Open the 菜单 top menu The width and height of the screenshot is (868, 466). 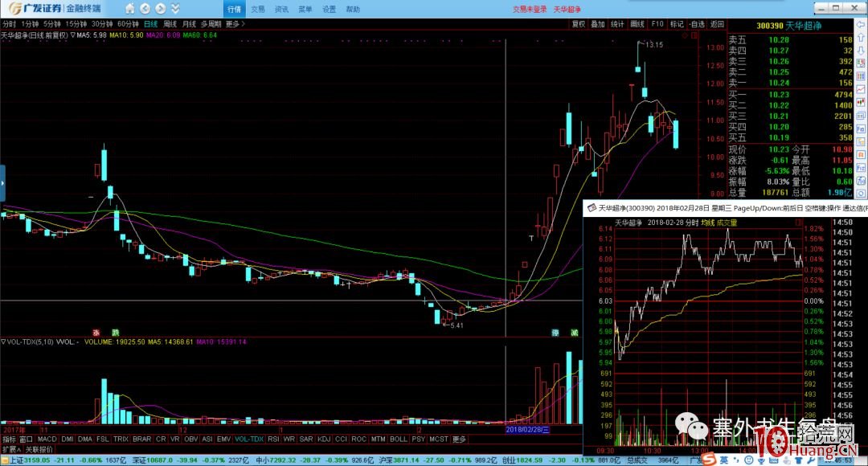(305, 10)
